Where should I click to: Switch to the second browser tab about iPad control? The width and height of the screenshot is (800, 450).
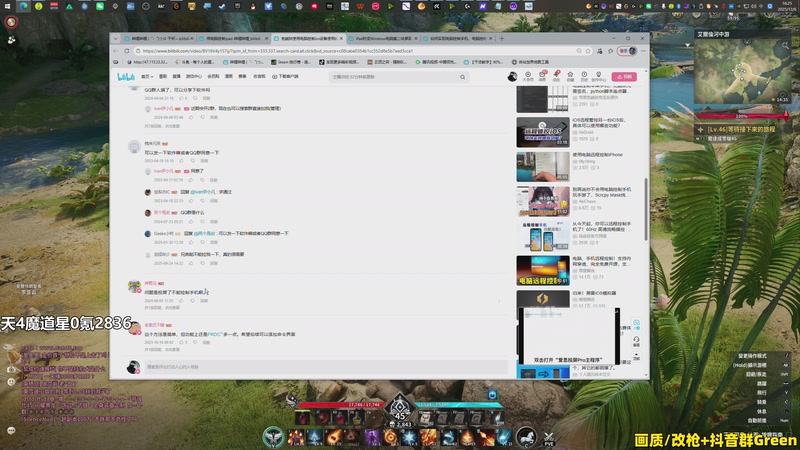pos(233,38)
